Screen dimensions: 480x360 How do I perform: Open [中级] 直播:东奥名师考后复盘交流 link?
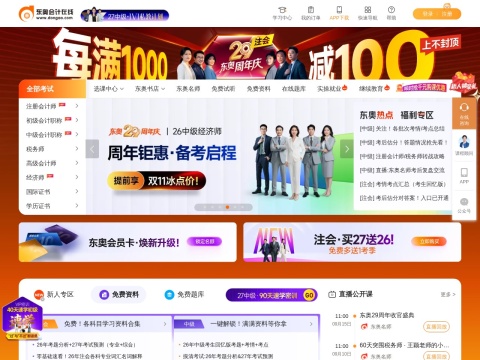click(402, 170)
